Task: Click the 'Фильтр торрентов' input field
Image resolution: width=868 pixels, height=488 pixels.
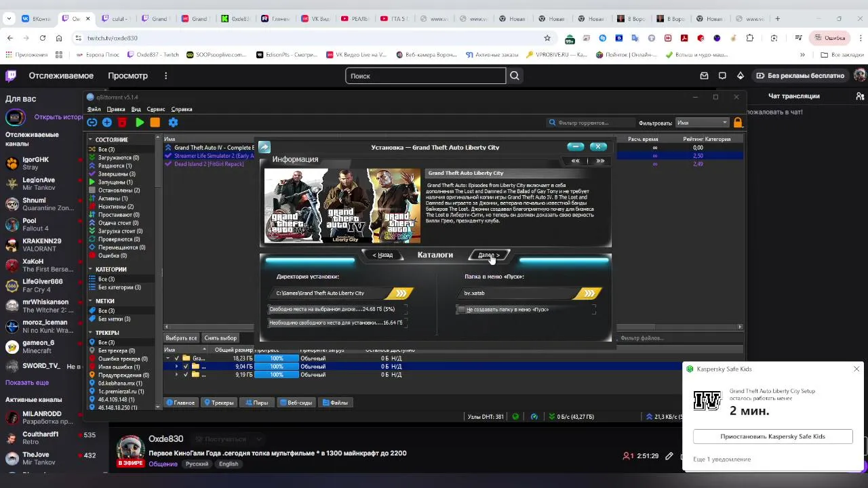Action: (x=591, y=123)
